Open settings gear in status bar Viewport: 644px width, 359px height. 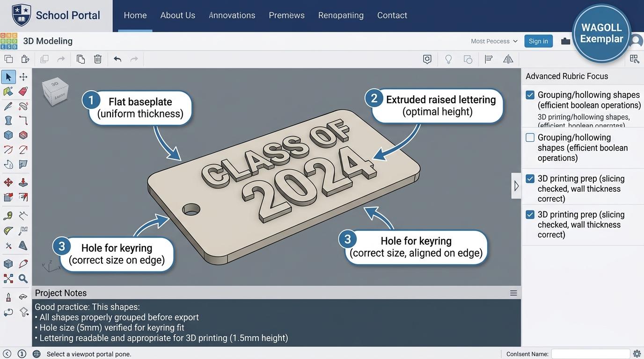[637, 354]
